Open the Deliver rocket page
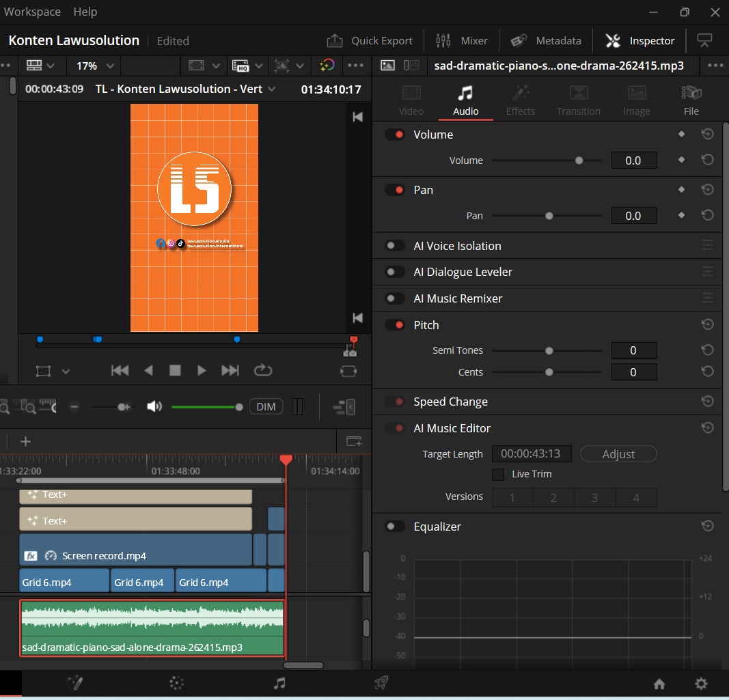Screen dimensions: 729x700 [381, 683]
